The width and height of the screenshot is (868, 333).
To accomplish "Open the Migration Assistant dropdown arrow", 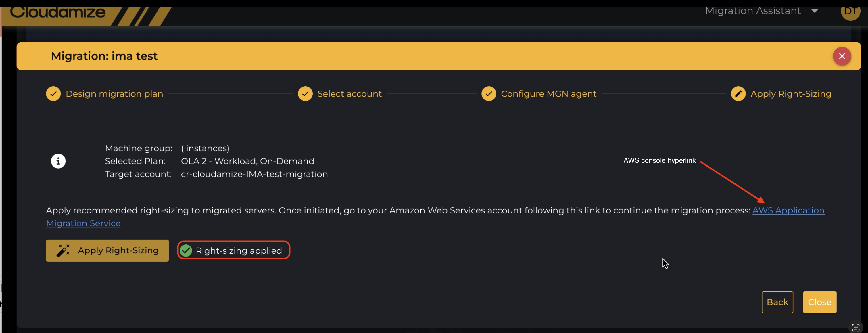I will (815, 11).
